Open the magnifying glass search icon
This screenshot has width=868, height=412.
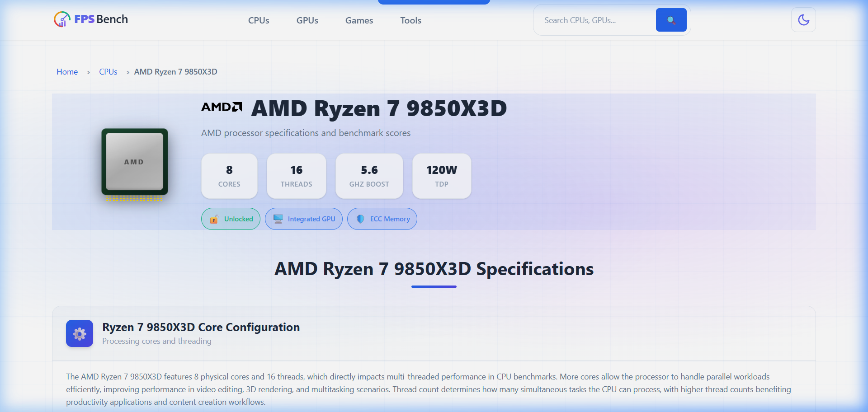tap(671, 20)
